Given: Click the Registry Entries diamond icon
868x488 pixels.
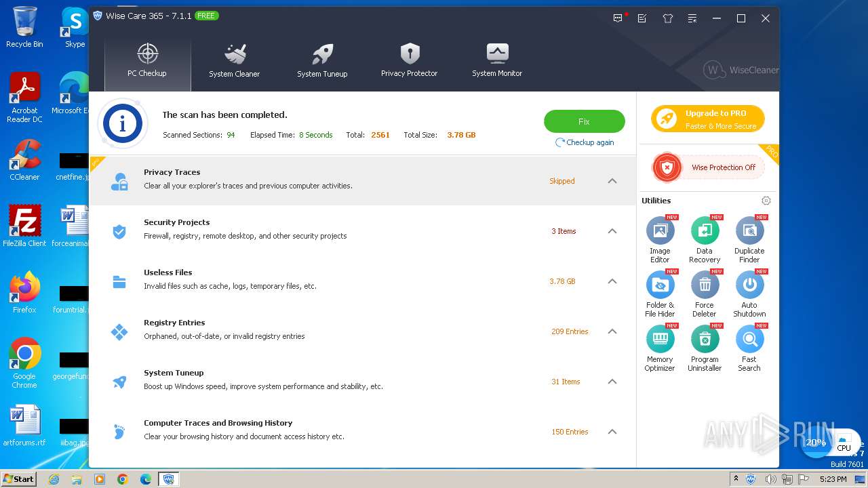Looking at the screenshot, I should point(119,331).
